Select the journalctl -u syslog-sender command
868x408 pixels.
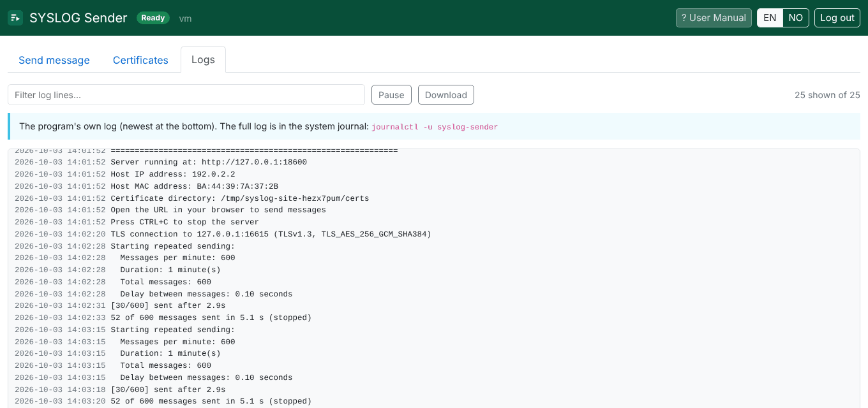(x=435, y=127)
